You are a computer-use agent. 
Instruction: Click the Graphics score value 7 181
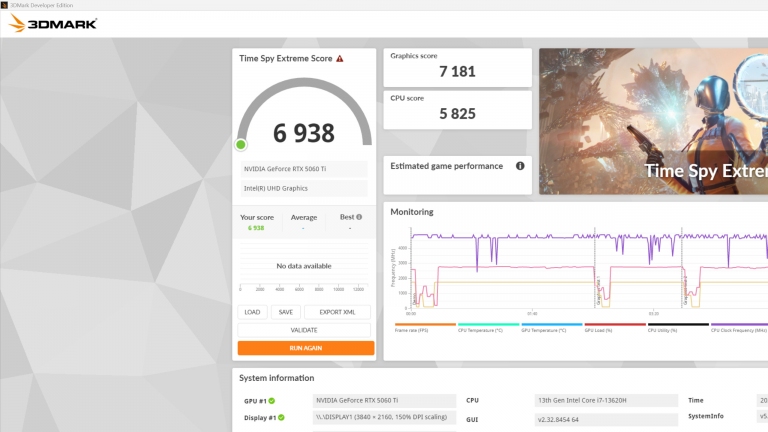[457, 72]
